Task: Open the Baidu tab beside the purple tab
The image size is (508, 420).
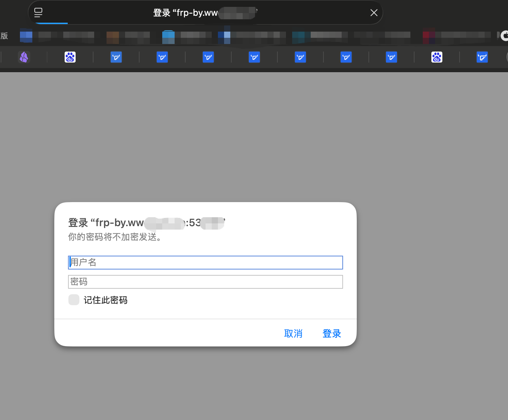Action: click(70, 57)
